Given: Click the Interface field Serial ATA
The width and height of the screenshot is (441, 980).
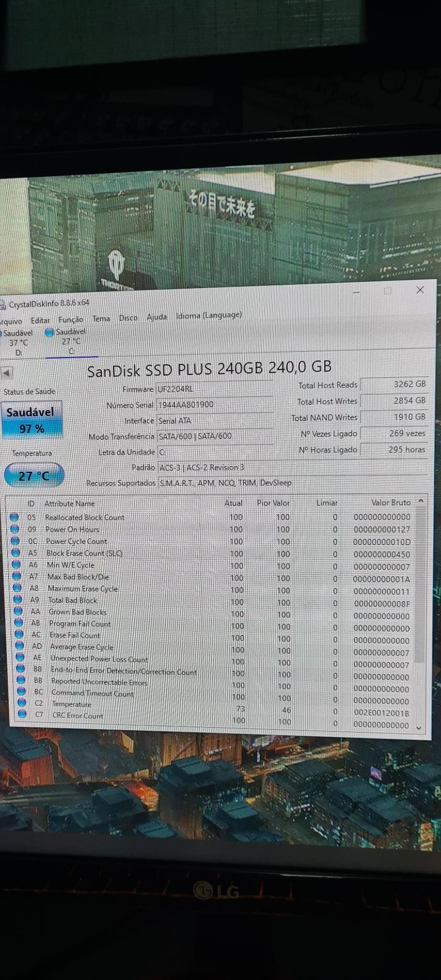Looking at the screenshot, I should [215, 421].
